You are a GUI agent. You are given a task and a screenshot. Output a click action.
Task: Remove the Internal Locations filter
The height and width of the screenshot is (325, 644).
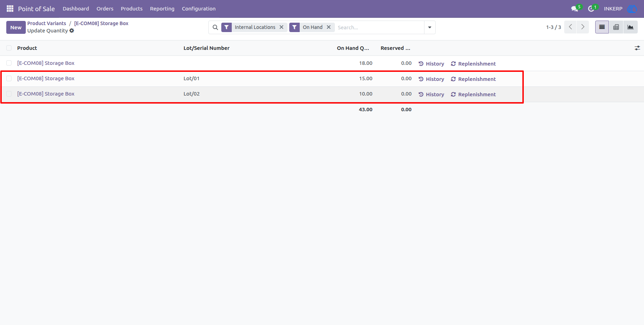point(281,27)
